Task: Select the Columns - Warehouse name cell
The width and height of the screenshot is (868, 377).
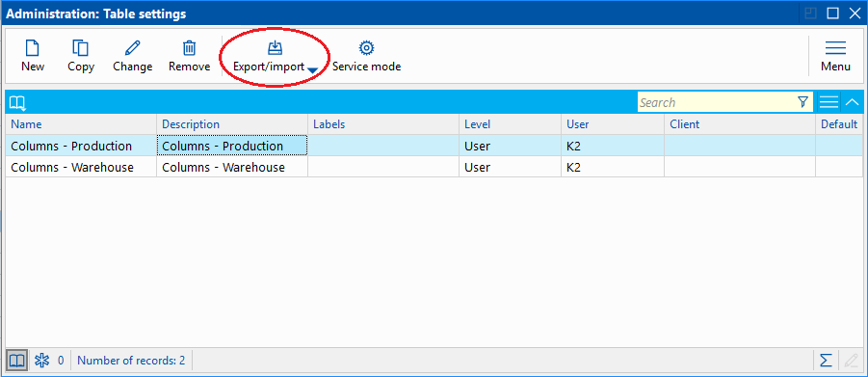Action: pos(81,167)
